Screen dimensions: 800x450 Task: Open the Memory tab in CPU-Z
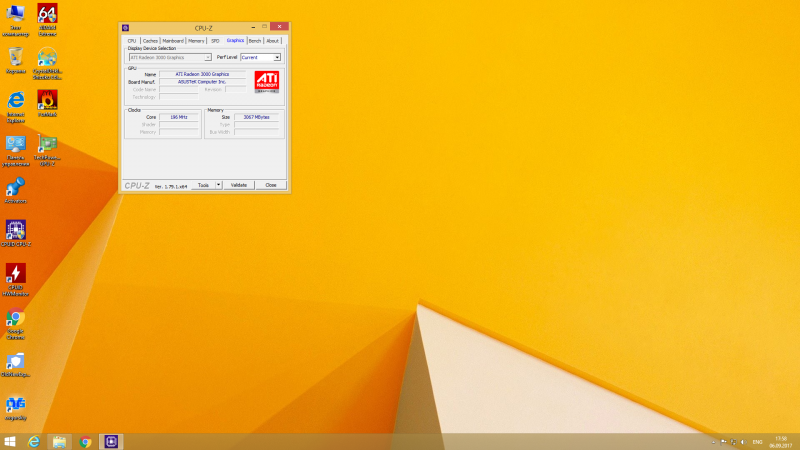pyautogui.click(x=196, y=41)
